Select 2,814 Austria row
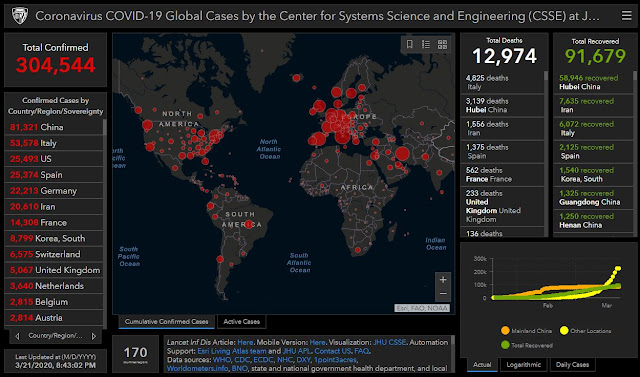Viewport: 640px width, 377px height. click(x=53, y=318)
